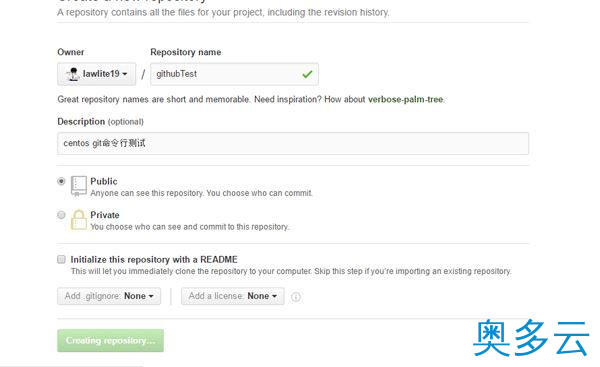The width and height of the screenshot is (600, 367).
Task: Click the Private repository lock icon
Action: [79, 220]
